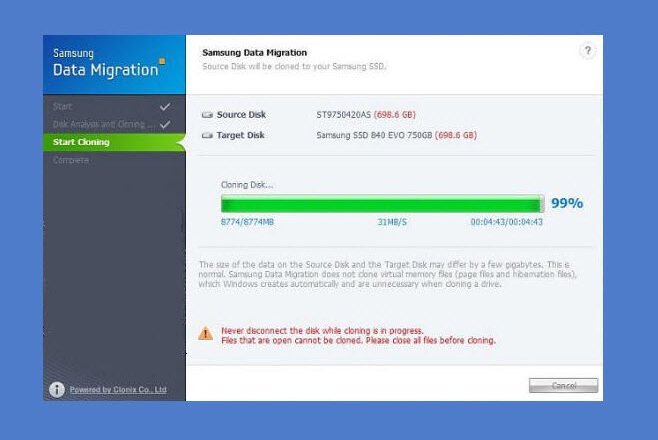Screen dimensions: 658x440
Task: Click the 00:04:43/00:04:43 elapsed time
Action: (x=507, y=222)
